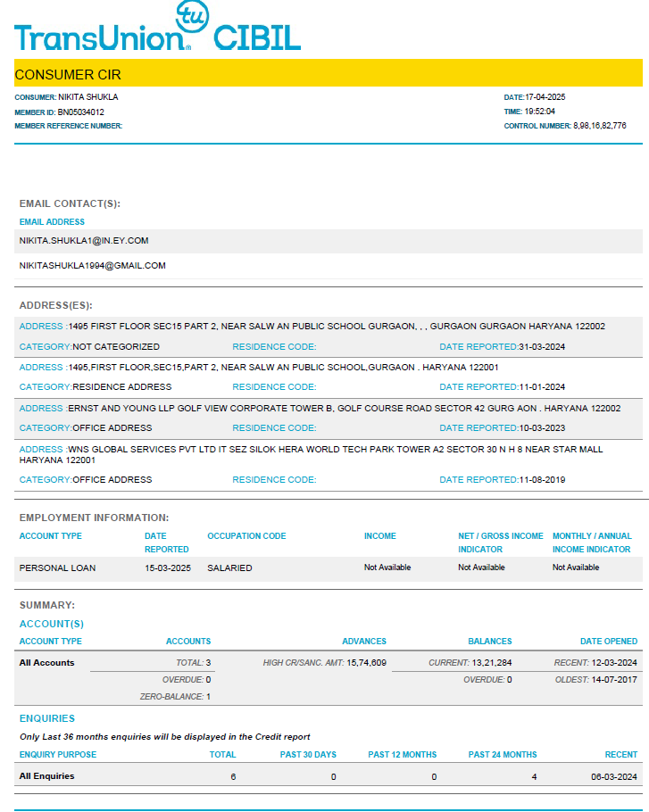
Task: Click the TransUnion CIBIL logo
Action: click(157, 36)
